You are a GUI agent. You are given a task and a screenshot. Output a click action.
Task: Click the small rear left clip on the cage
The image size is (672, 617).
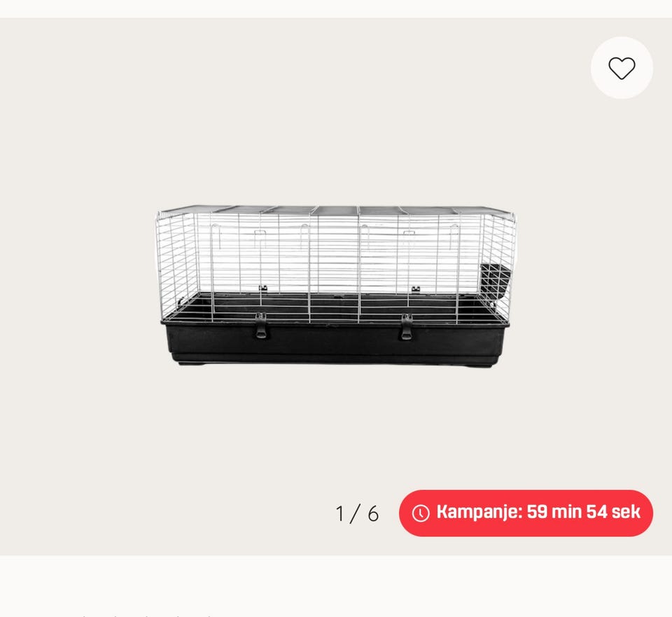[263, 289]
